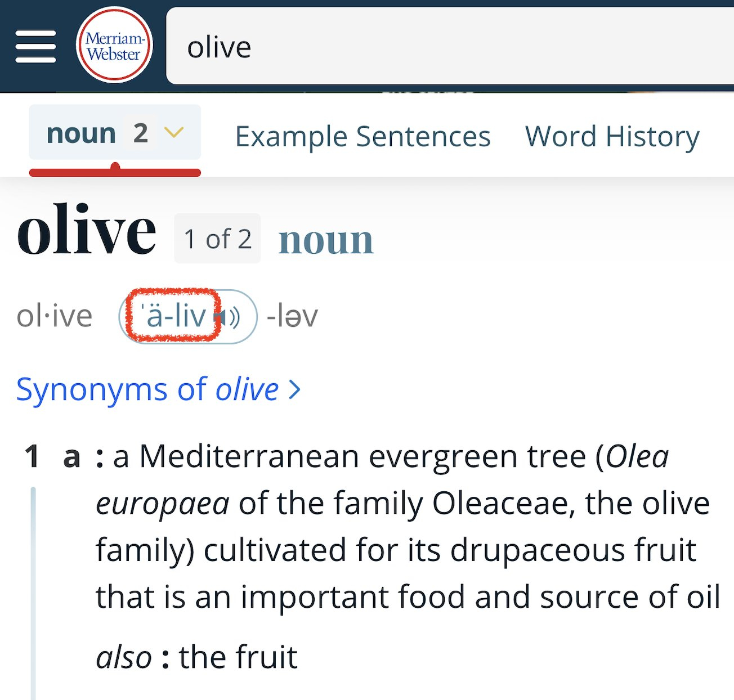Select sense number 1 marker

click(x=32, y=456)
